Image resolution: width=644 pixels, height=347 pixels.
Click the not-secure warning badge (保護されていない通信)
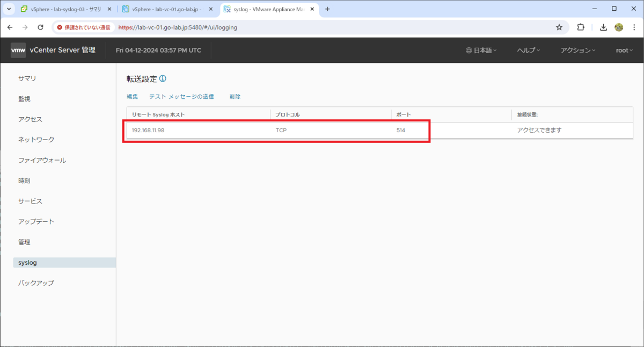[x=83, y=27]
